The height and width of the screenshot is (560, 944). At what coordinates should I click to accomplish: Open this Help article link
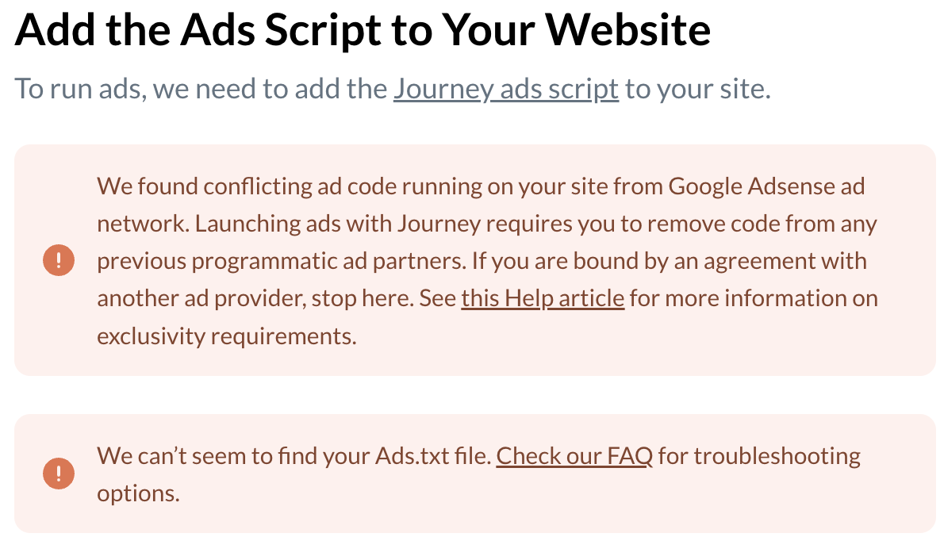click(x=543, y=298)
